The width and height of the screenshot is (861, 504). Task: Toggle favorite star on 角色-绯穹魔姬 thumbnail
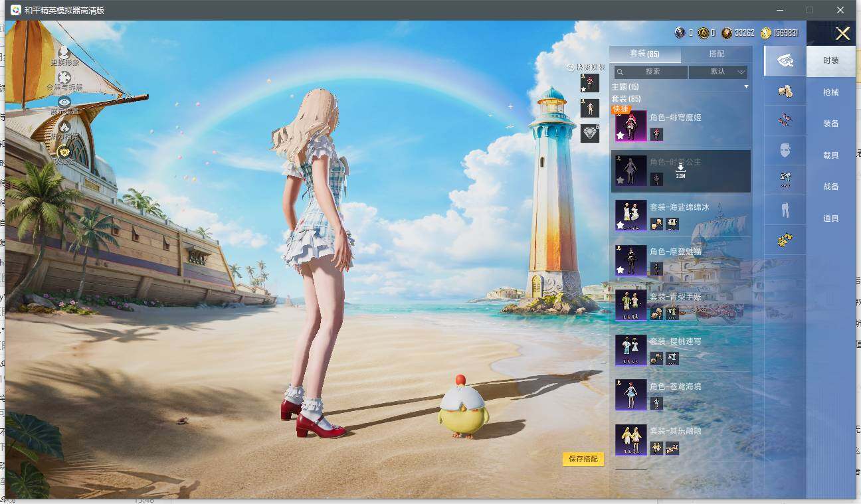tap(621, 135)
